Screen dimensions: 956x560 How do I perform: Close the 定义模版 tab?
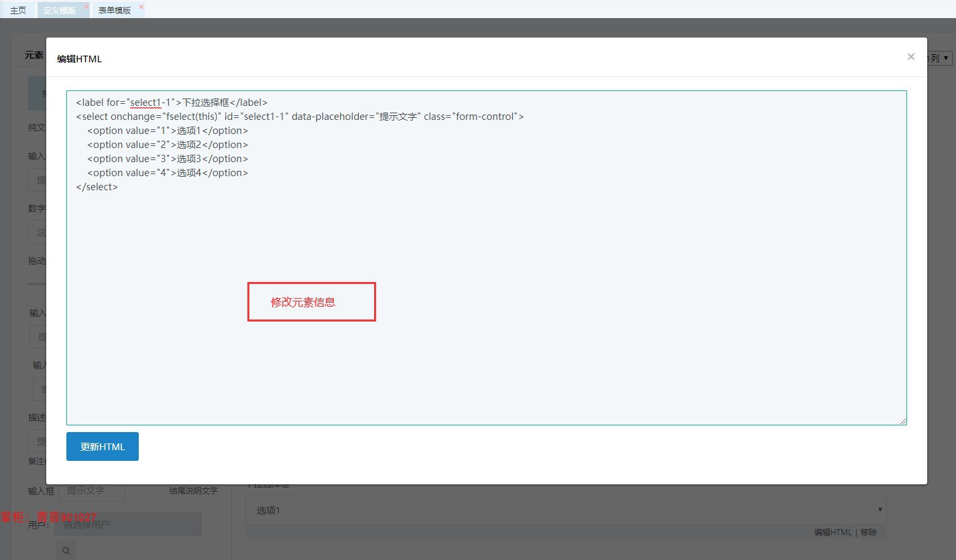click(x=86, y=7)
